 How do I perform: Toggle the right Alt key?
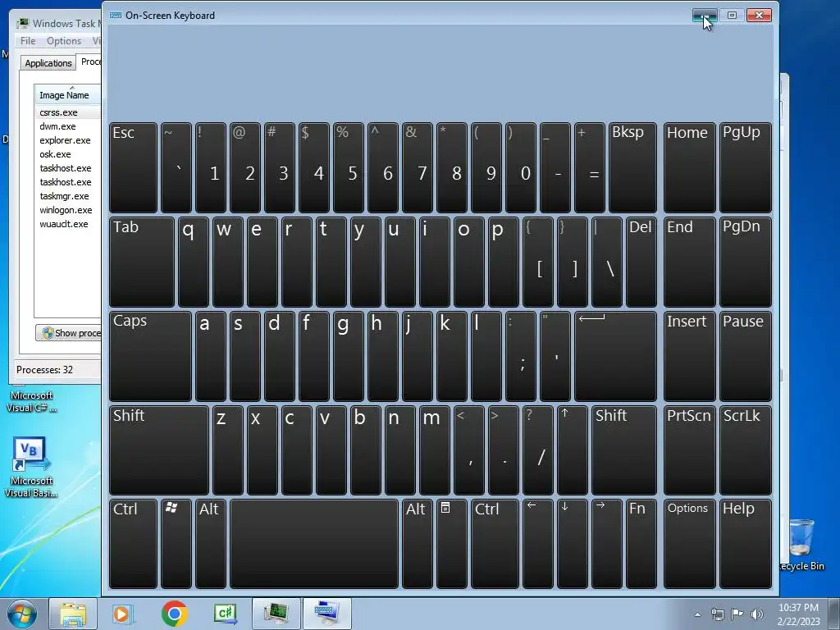(418, 544)
